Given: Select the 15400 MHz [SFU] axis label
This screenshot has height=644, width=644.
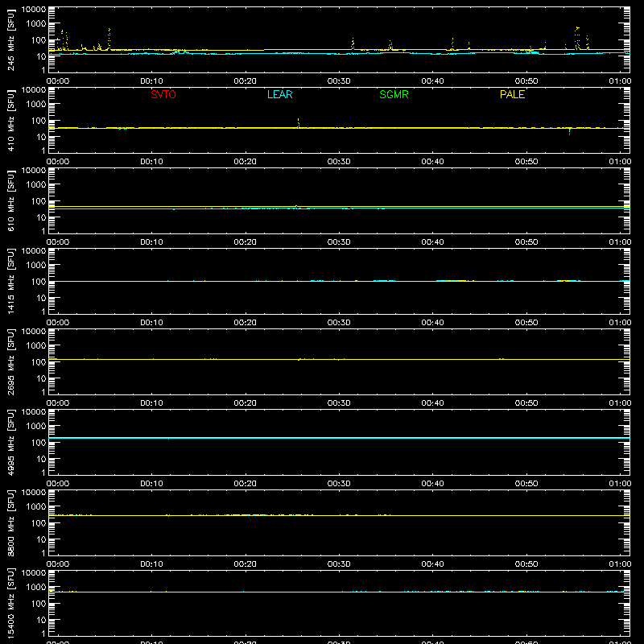Looking at the screenshot, I should [x=11, y=603].
